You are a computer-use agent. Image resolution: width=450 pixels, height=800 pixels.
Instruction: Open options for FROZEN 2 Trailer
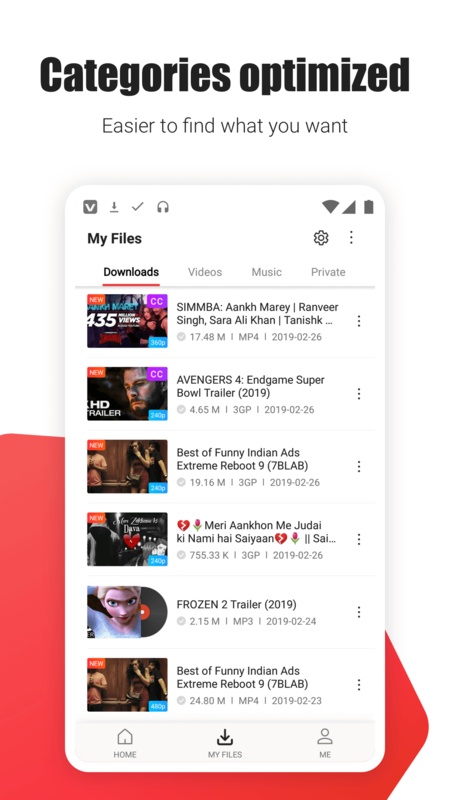(x=359, y=612)
